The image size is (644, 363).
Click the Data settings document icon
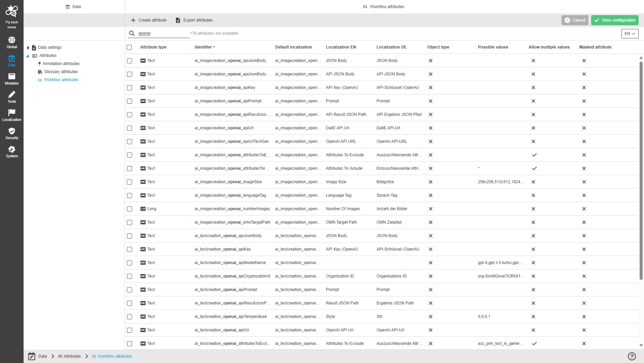click(34, 48)
